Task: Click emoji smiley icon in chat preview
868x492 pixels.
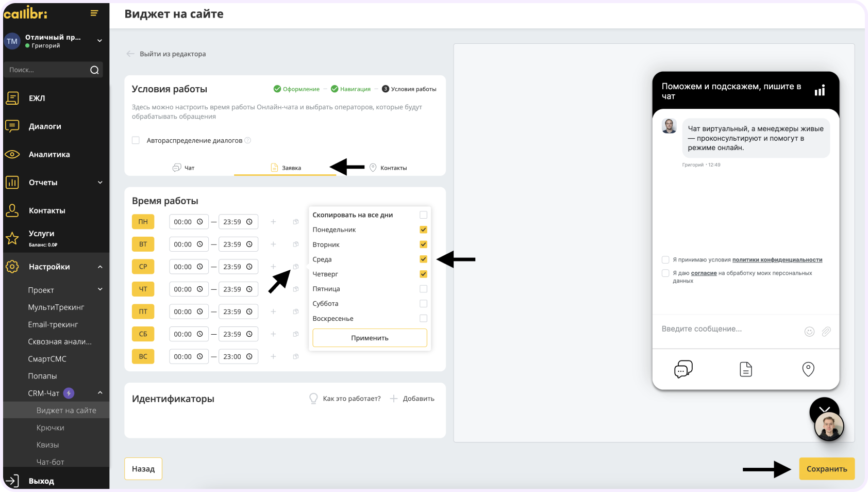Action: 809,332
